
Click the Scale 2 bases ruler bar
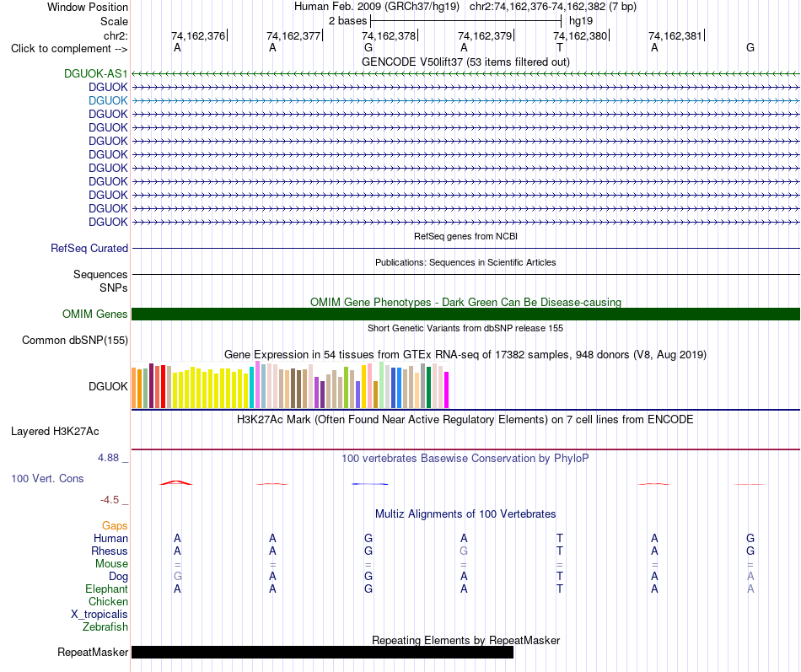466,21
